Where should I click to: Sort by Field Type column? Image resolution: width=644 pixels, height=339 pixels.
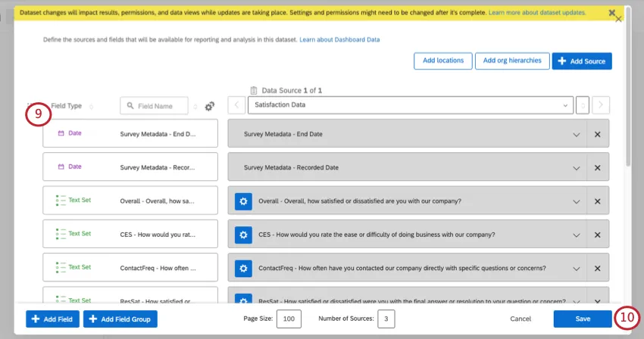(92, 107)
